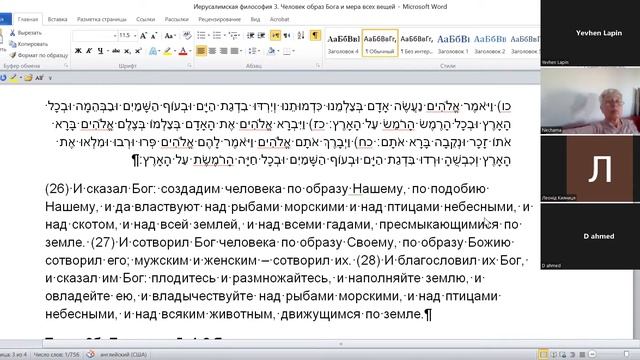This screenshot has width=640, height=360.
Task: Apply superscript formatting
Action: tap(138, 51)
